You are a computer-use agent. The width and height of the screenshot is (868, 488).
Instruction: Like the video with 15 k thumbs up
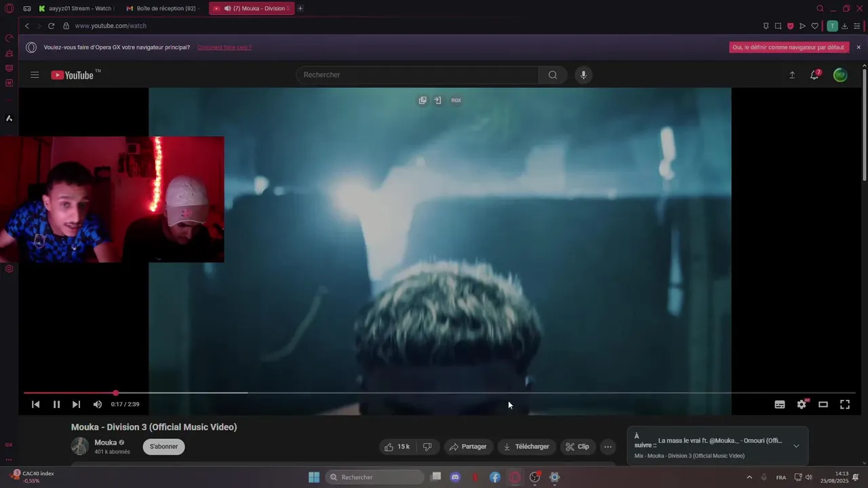point(397,447)
